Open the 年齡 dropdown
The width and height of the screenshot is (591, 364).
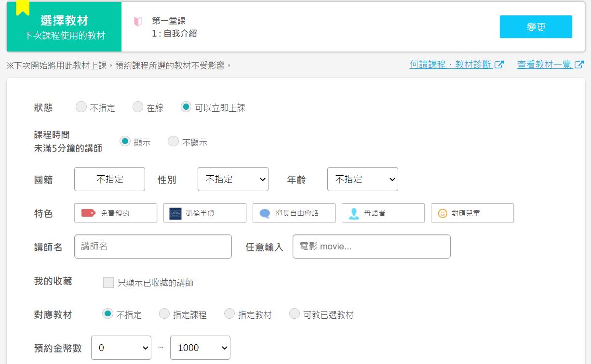tap(363, 179)
